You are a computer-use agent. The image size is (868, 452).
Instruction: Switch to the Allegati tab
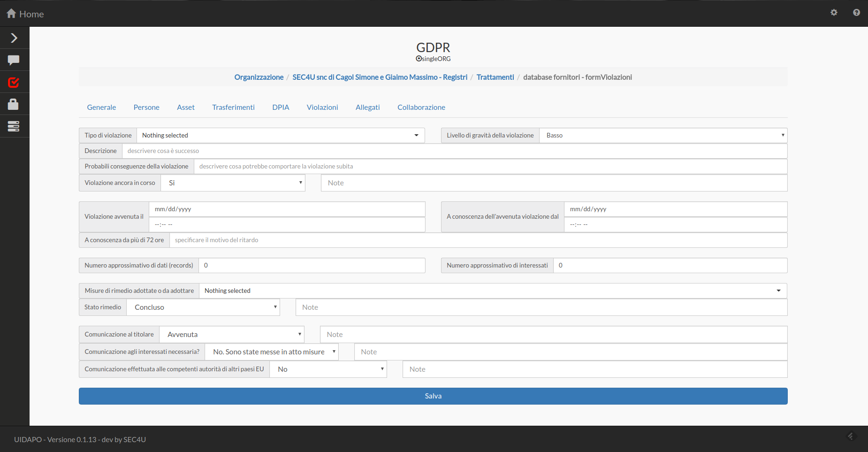point(368,107)
